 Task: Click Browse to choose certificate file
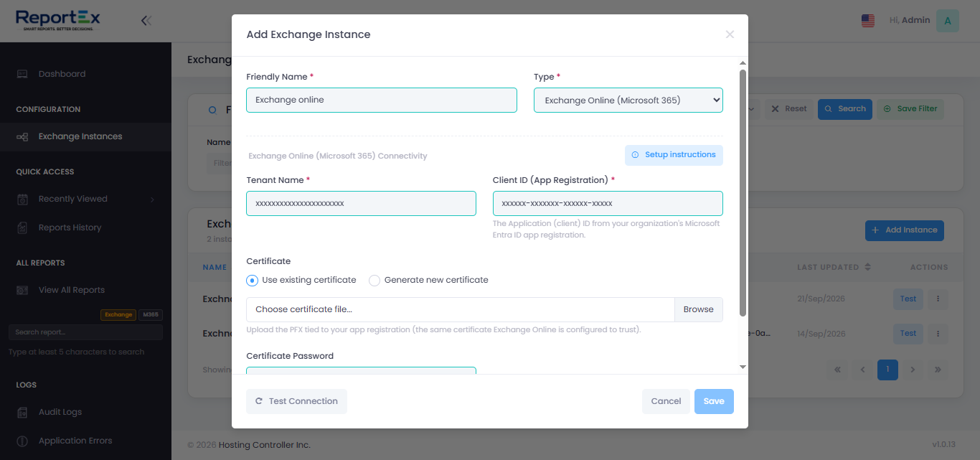(698, 309)
